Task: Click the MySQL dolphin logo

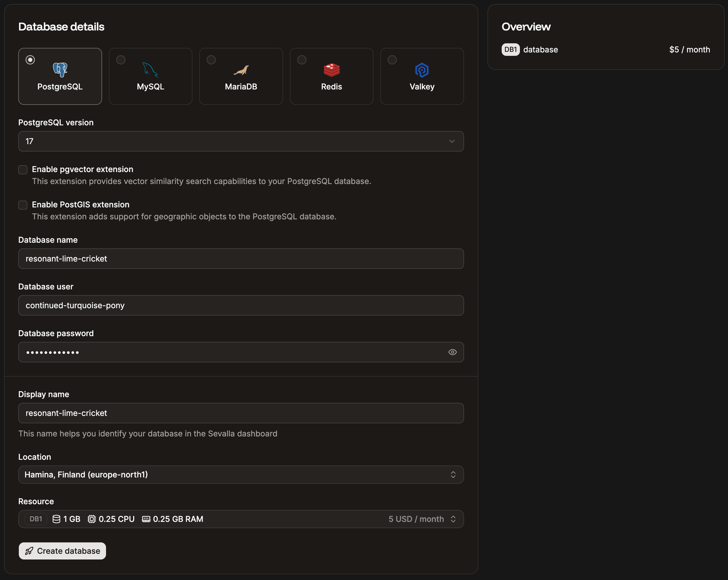Action: click(150, 70)
